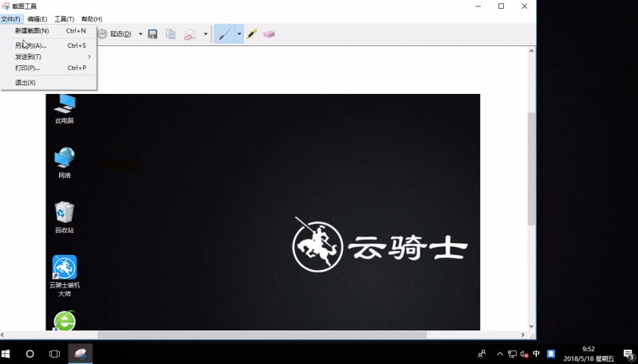The image size is (638, 364).
Task: Select the Pen tool
Action: (x=224, y=34)
